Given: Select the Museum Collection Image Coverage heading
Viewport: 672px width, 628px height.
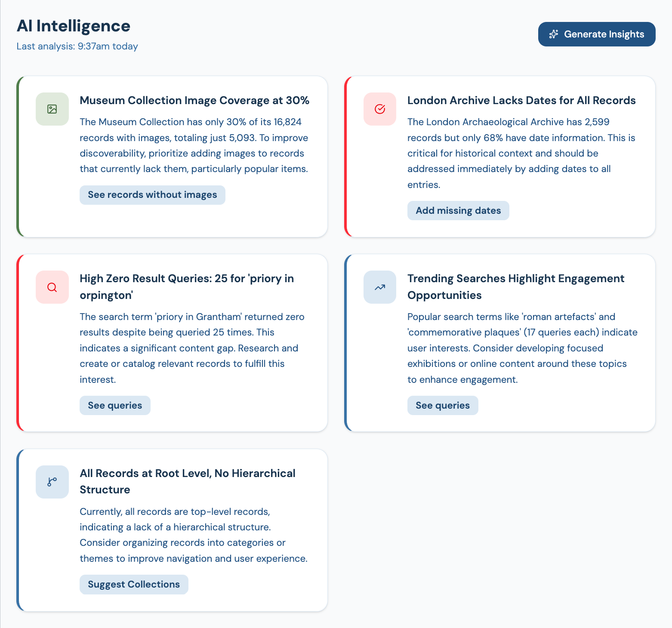Looking at the screenshot, I should pyautogui.click(x=194, y=100).
